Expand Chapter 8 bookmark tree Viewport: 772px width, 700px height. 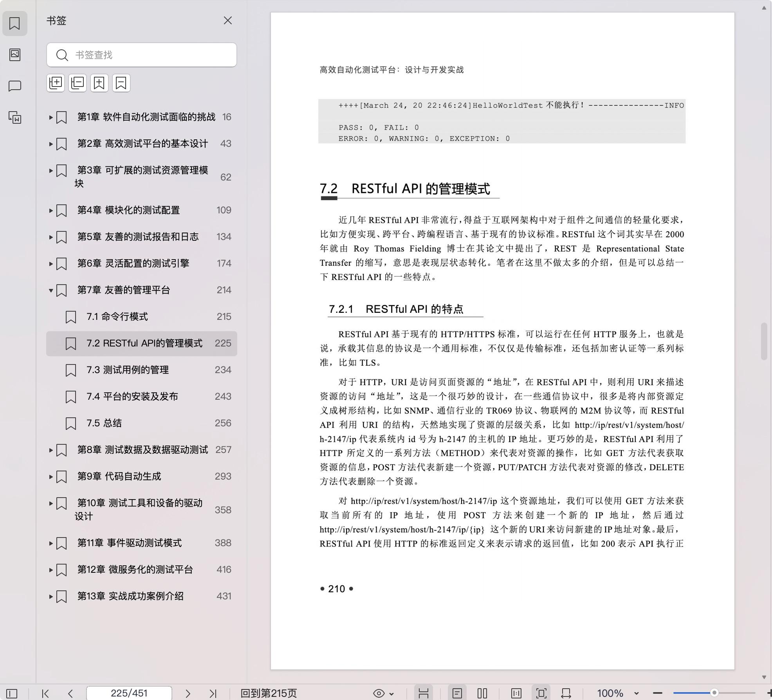pos(51,450)
